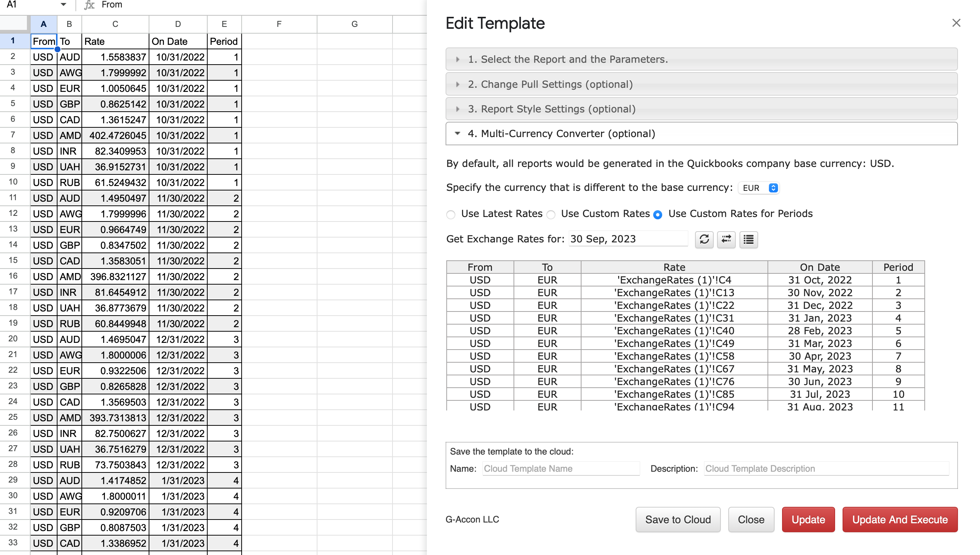The image size is (980, 555).
Task: Collapse 4. Multi-Currency Converter section
Action: coord(701,133)
